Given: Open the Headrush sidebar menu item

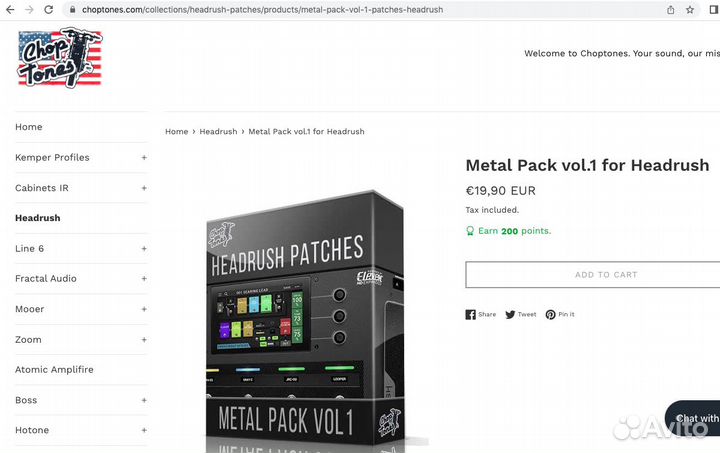Looking at the screenshot, I should (x=38, y=218).
